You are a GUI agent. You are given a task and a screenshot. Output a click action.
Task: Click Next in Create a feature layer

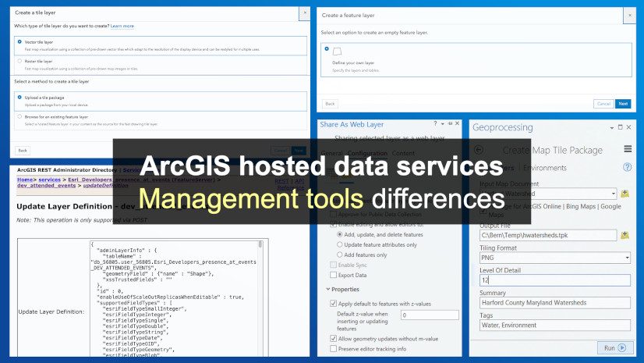(x=623, y=104)
